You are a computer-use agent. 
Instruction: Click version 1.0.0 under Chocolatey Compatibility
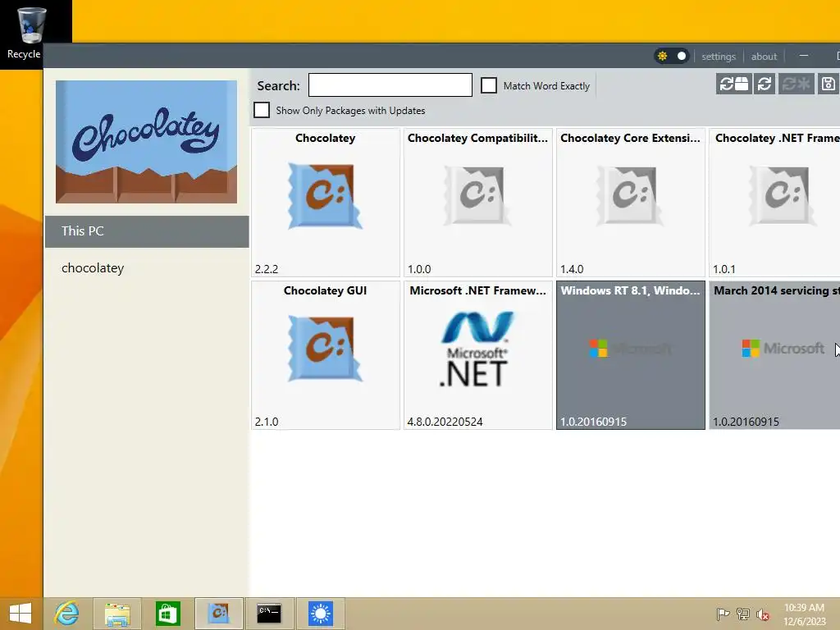coord(419,269)
